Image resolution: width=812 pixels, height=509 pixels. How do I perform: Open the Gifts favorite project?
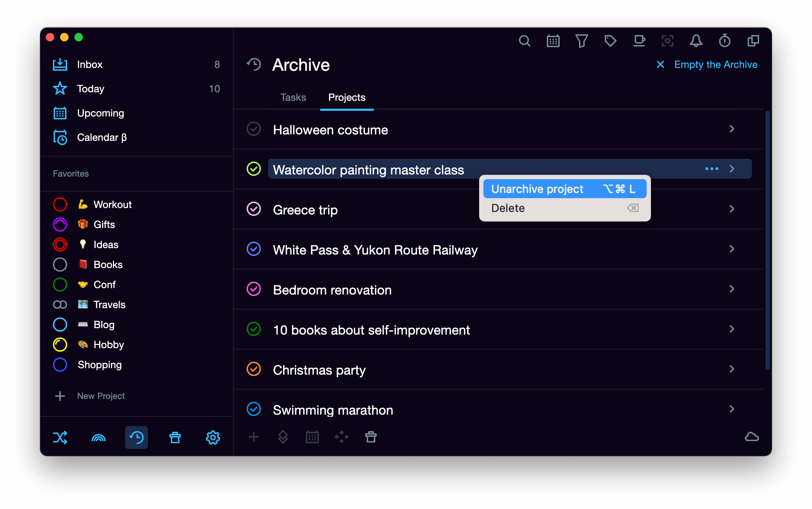pos(137,224)
